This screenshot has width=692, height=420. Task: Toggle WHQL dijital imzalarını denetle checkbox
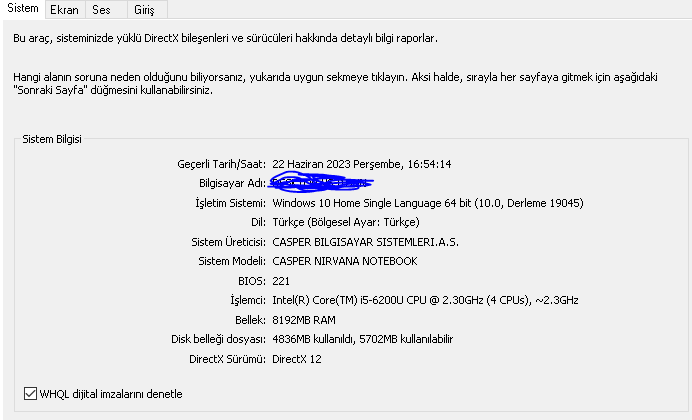pos(30,394)
